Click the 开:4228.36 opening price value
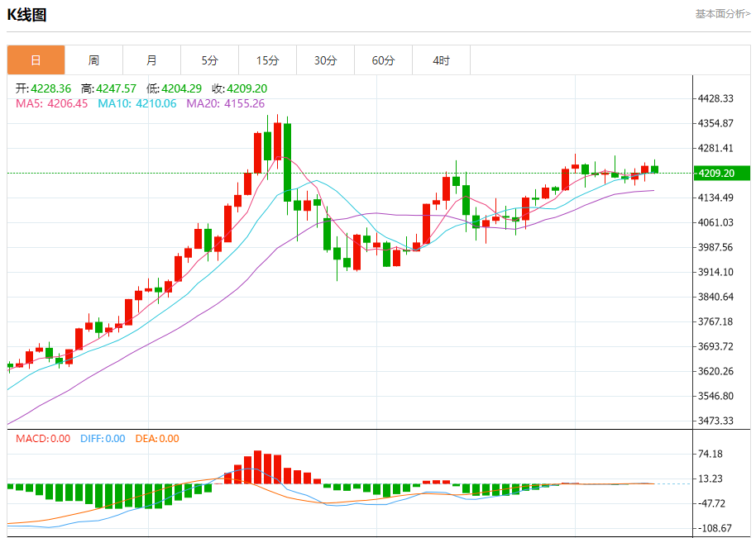The width and height of the screenshot is (756, 538). coord(44,88)
